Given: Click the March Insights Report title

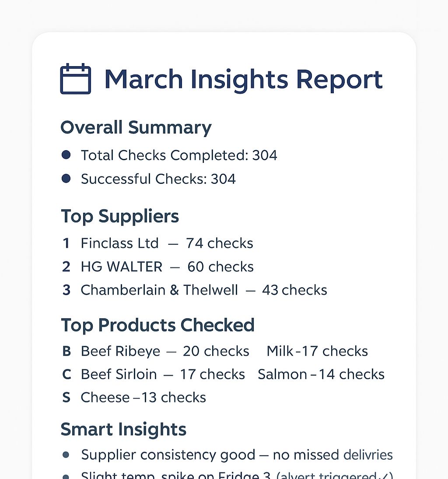Looking at the screenshot, I should [x=243, y=80].
